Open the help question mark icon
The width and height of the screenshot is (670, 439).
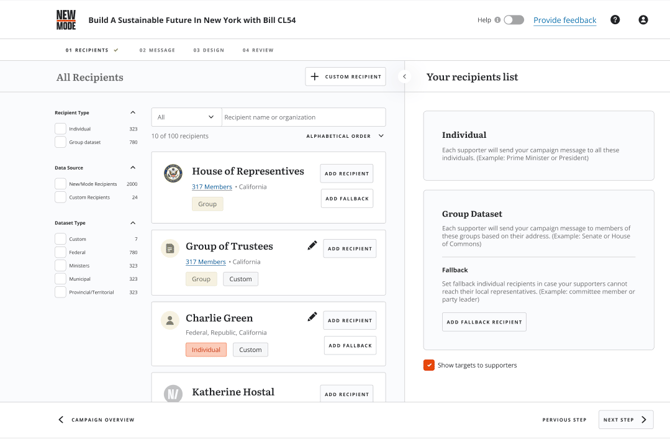coord(615,20)
